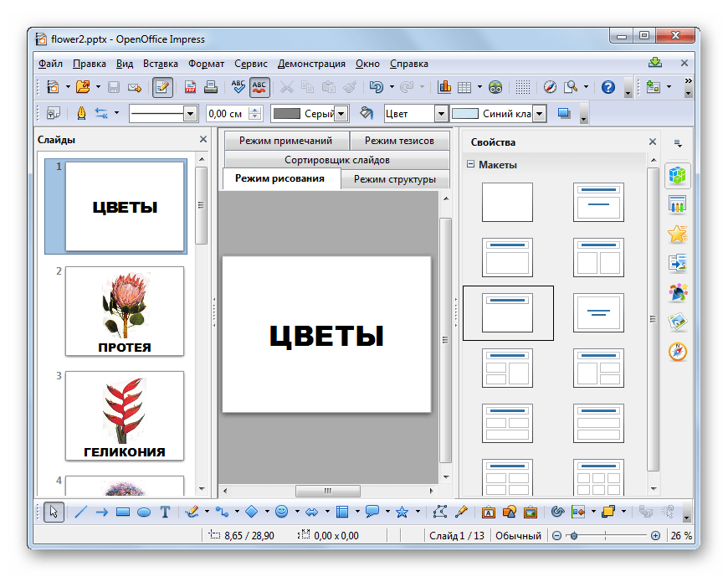Click the zoom out minus button
This screenshot has width=728, height=577.
coord(556,536)
